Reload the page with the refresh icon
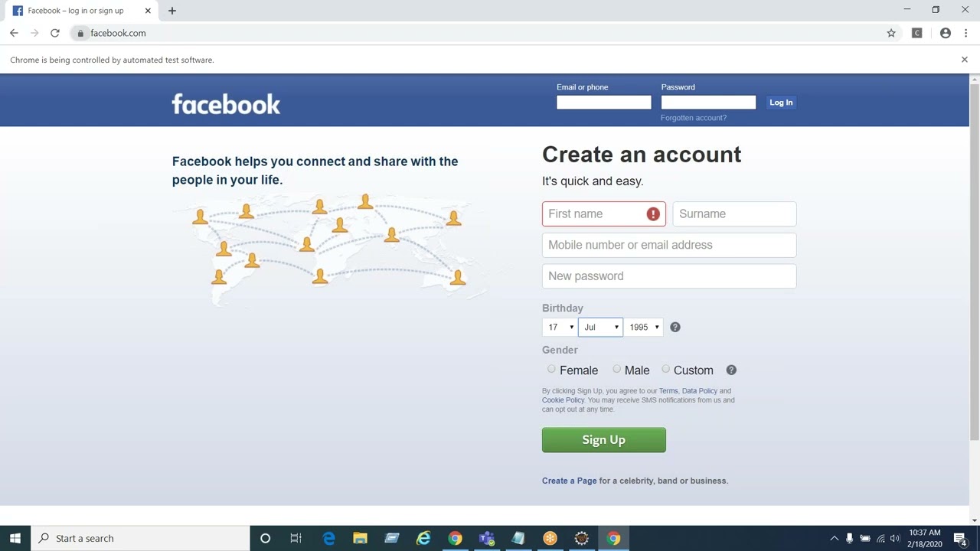980x551 pixels. coord(55,33)
